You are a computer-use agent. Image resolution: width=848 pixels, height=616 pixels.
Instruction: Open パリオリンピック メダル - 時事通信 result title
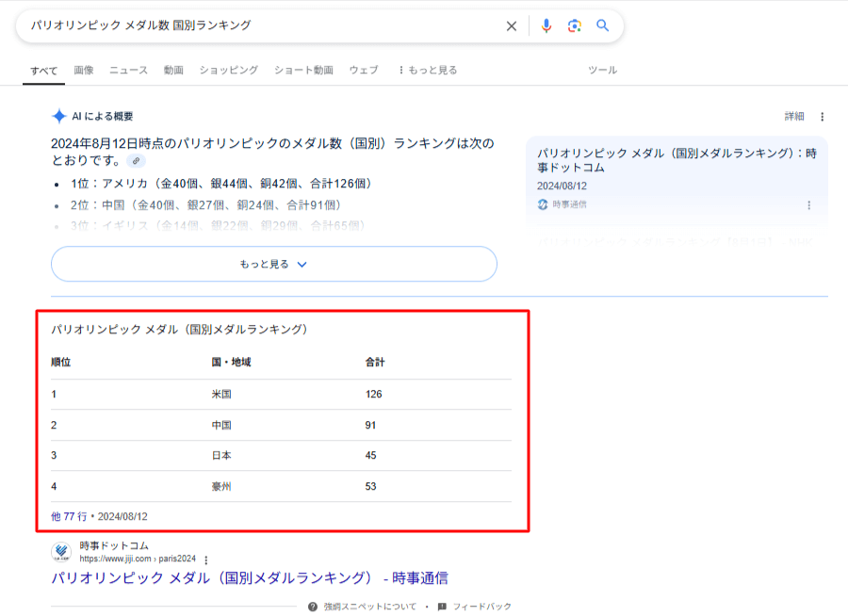click(x=250, y=578)
